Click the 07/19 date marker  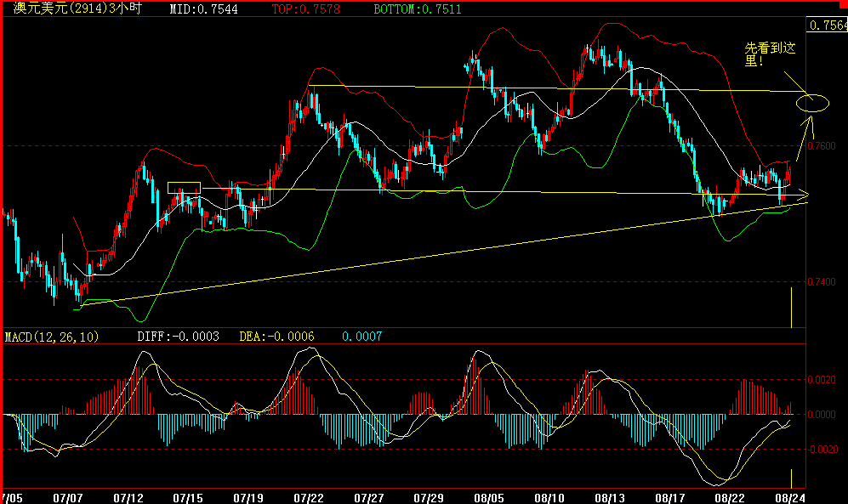pyautogui.click(x=248, y=497)
